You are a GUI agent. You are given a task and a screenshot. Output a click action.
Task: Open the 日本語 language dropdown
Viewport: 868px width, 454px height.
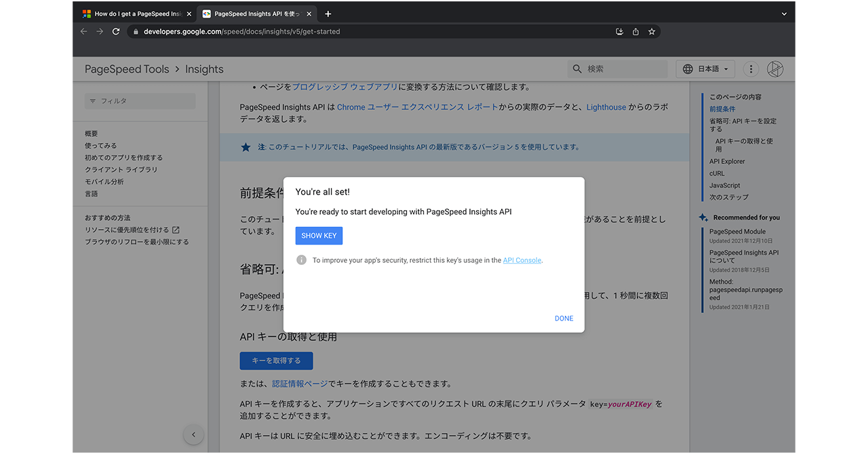pyautogui.click(x=706, y=69)
